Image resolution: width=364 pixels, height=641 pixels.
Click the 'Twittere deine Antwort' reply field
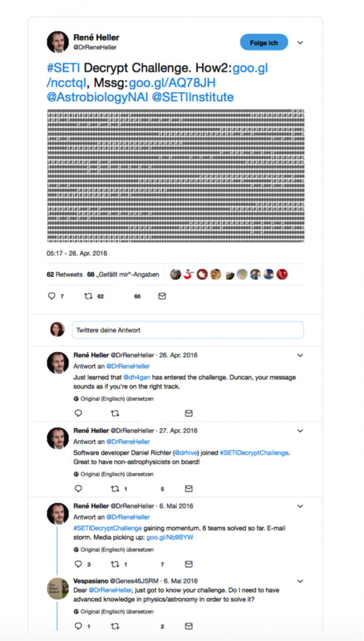tap(187, 330)
